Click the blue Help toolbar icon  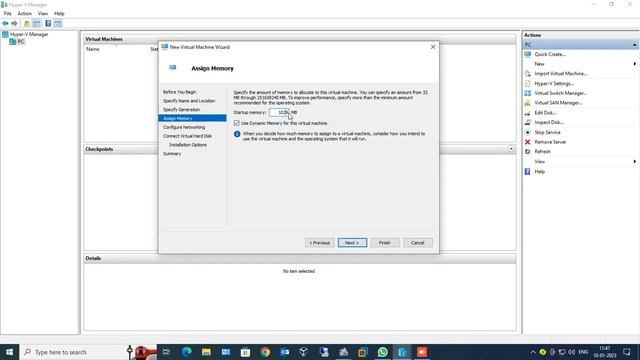coord(48,24)
